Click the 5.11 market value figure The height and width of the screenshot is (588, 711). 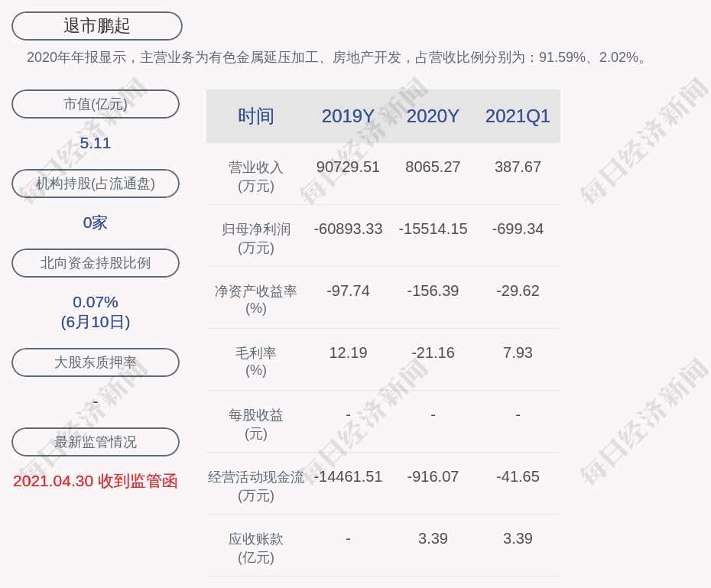pyautogui.click(x=96, y=143)
